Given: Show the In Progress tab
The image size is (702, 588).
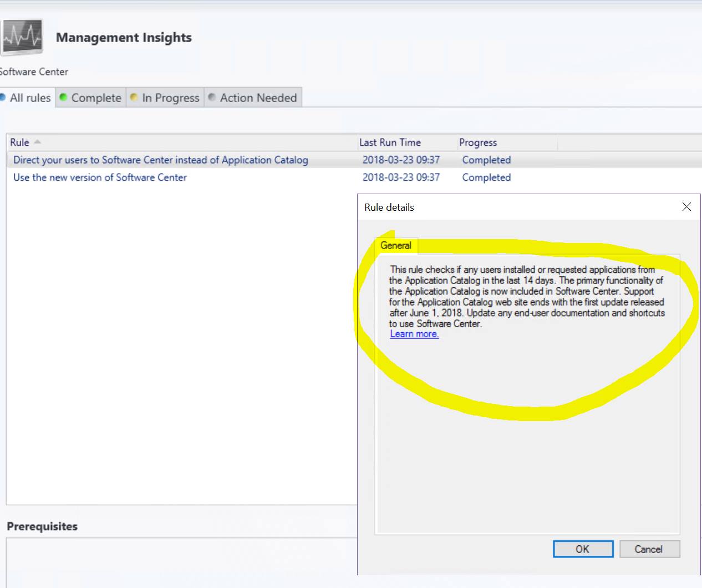Looking at the screenshot, I should 165,98.
